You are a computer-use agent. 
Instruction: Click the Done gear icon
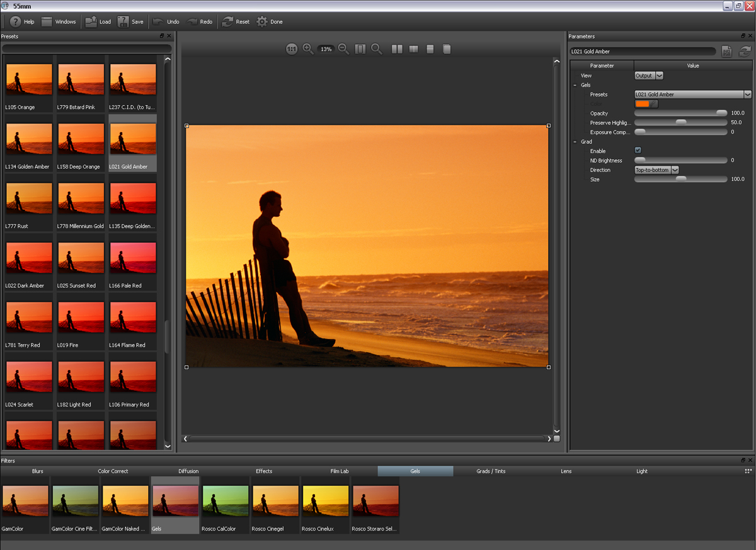pos(262,21)
